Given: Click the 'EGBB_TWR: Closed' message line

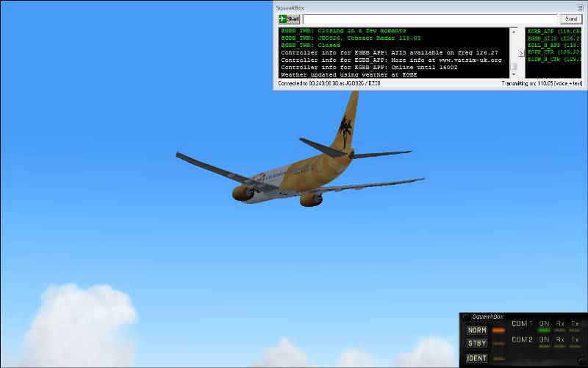Looking at the screenshot, I should pyautogui.click(x=310, y=45).
